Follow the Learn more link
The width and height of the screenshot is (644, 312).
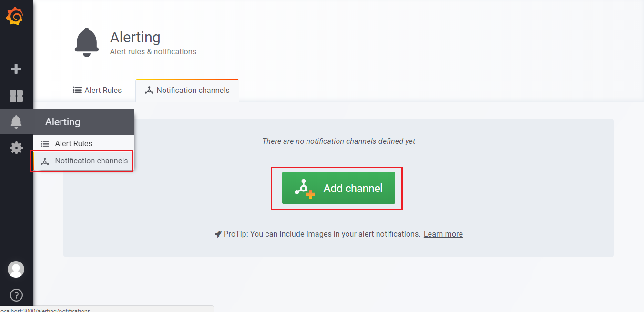click(443, 234)
